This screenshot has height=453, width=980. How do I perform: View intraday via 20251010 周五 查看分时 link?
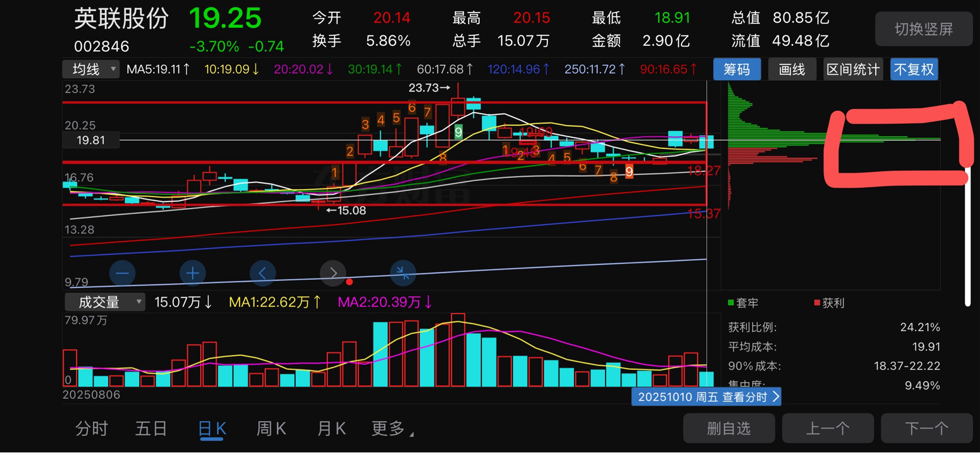pos(706,397)
